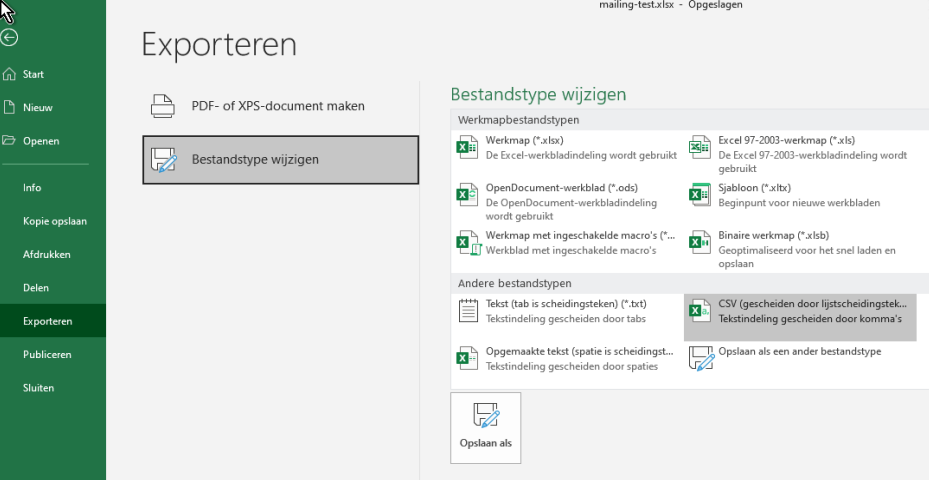
Task: Click the Opslaan als een ander bestandstype icon
Action: click(x=701, y=359)
